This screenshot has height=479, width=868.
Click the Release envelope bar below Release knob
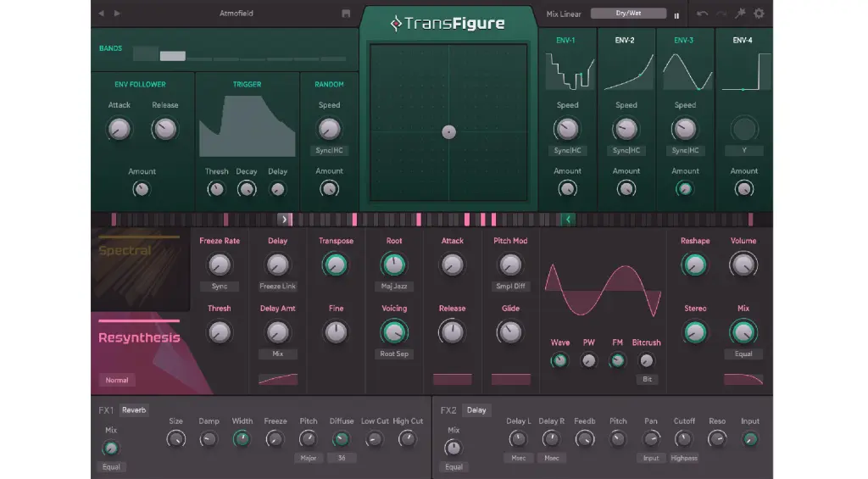point(453,379)
